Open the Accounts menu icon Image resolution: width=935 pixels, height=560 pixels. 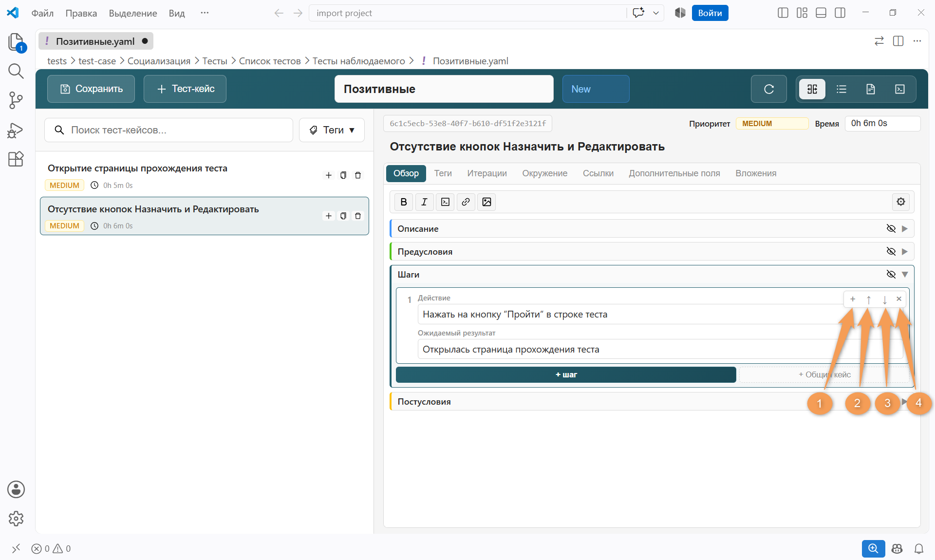click(16, 489)
